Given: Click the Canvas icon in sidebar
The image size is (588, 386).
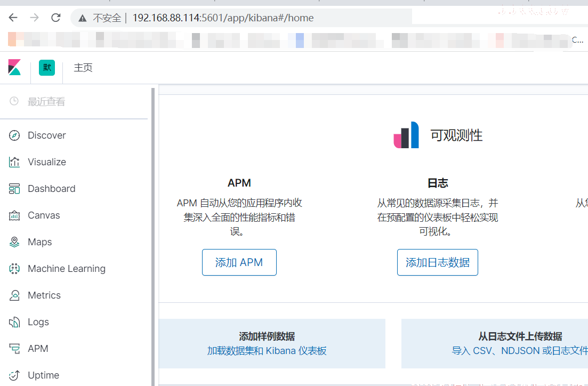Looking at the screenshot, I should pos(14,215).
